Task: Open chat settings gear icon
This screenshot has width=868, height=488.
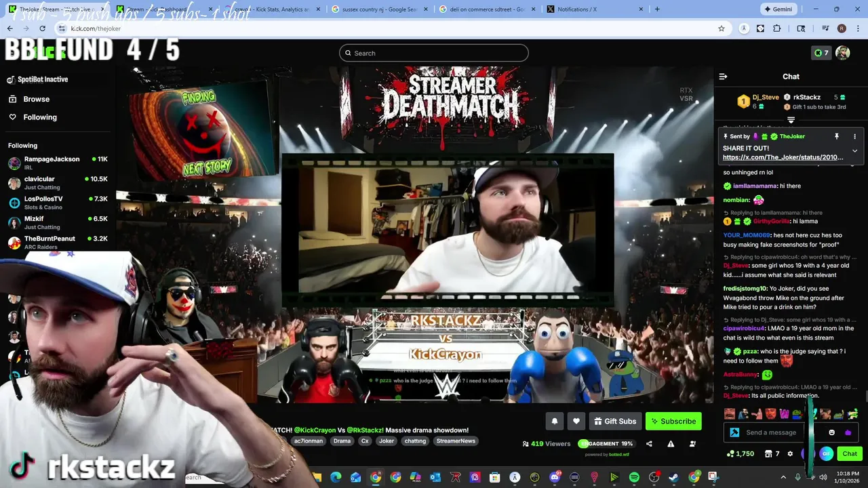Action: (x=790, y=453)
